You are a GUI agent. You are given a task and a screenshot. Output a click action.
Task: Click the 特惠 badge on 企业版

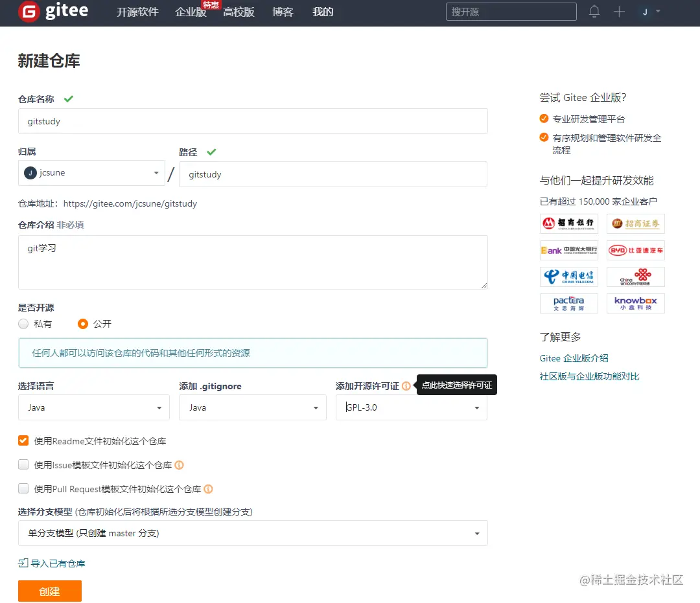211,5
